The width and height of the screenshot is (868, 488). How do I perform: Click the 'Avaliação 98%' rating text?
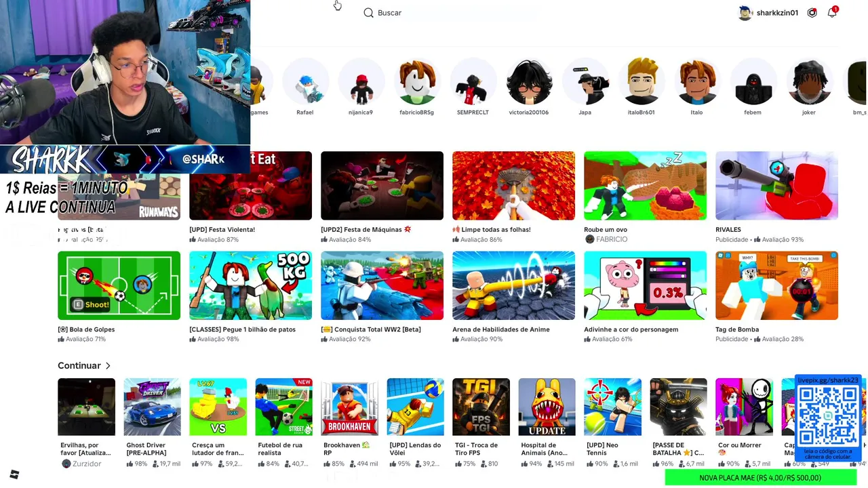[x=218, y=339]
